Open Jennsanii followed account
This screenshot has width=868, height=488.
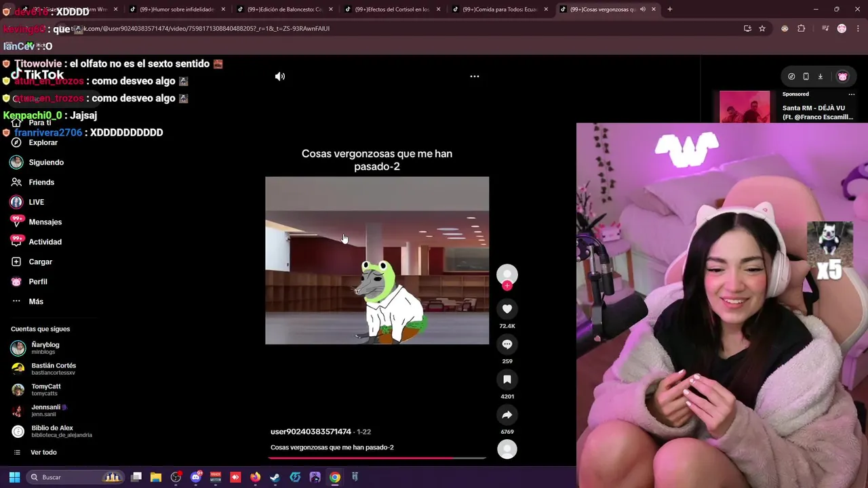(39, 411)
